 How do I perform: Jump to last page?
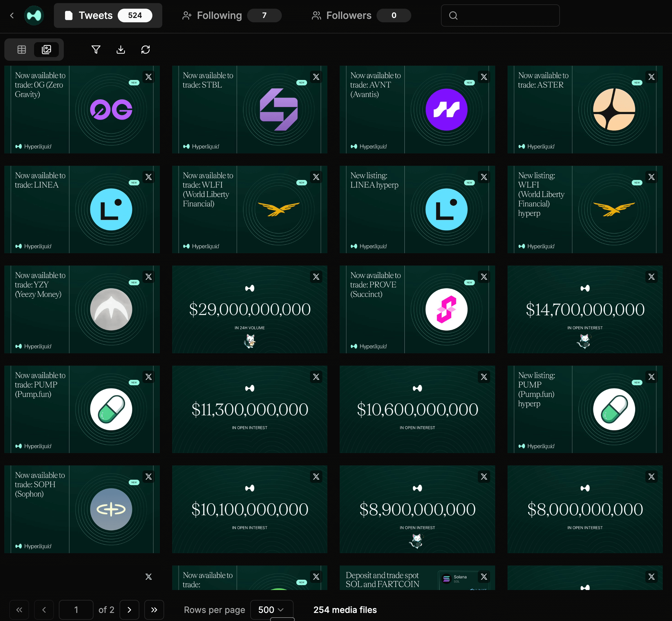tap(154, 610)
